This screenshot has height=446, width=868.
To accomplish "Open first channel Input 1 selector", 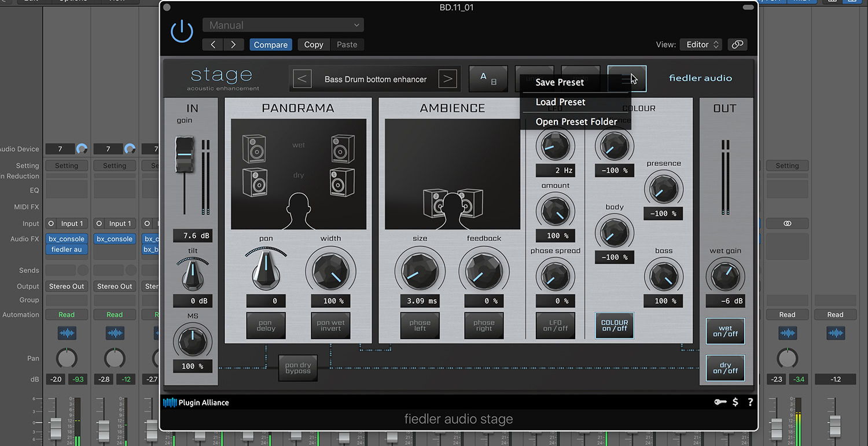I will click(x=72, y=223).
